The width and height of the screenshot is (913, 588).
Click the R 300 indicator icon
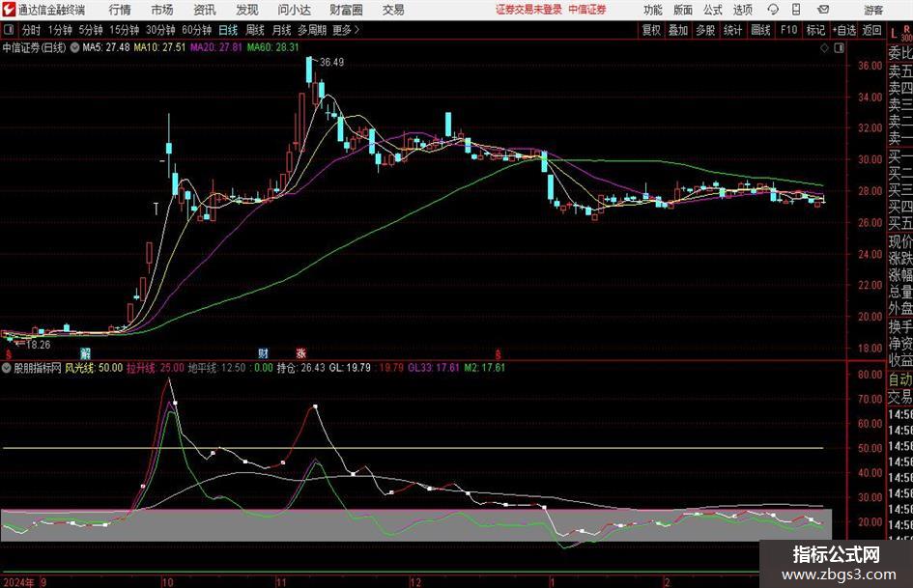(906, 33)
